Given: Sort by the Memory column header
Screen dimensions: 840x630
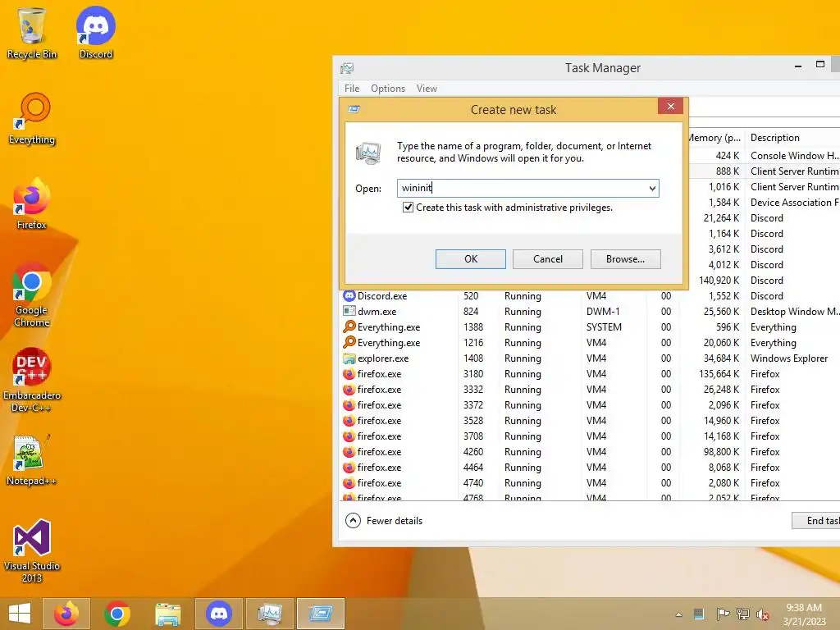Looking at the screenshot, I should pyautogui.click(x=714, y=138).
